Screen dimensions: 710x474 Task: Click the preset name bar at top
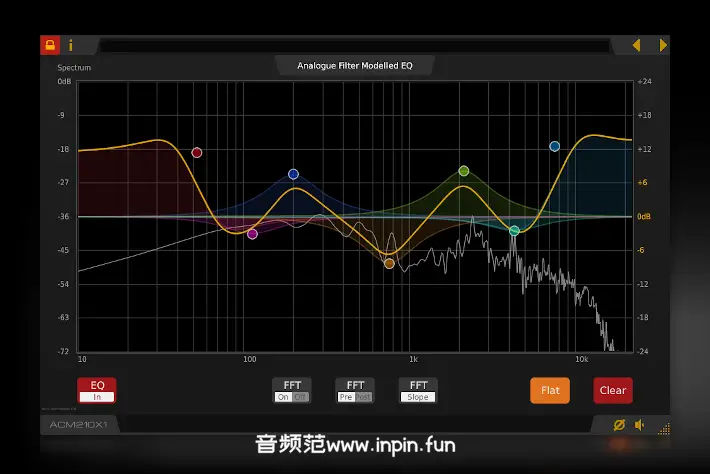point(355,46)
